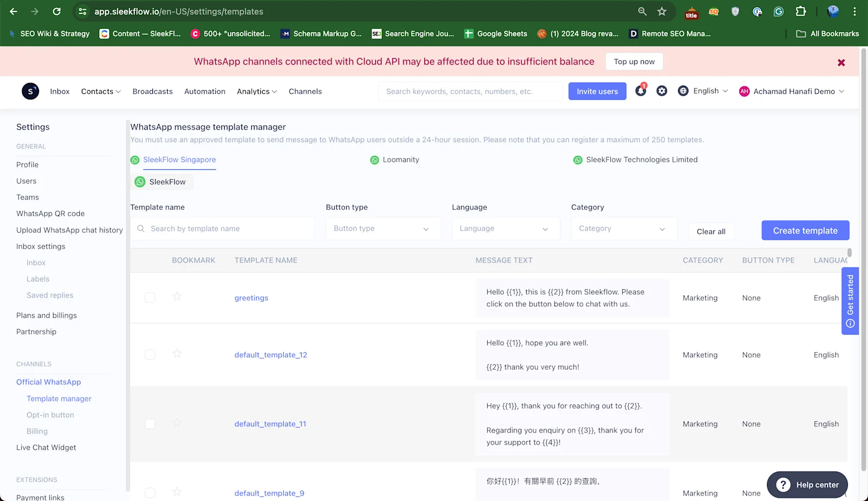
Task: Open the Remote SEO Manager bookmark
Action: tap(670, 34)
